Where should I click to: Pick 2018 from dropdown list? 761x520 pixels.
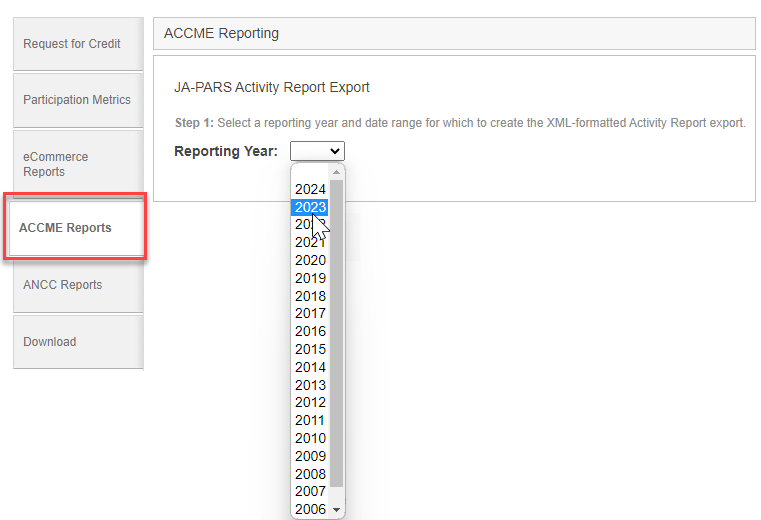pyautogui.click(x=311, y=296)
